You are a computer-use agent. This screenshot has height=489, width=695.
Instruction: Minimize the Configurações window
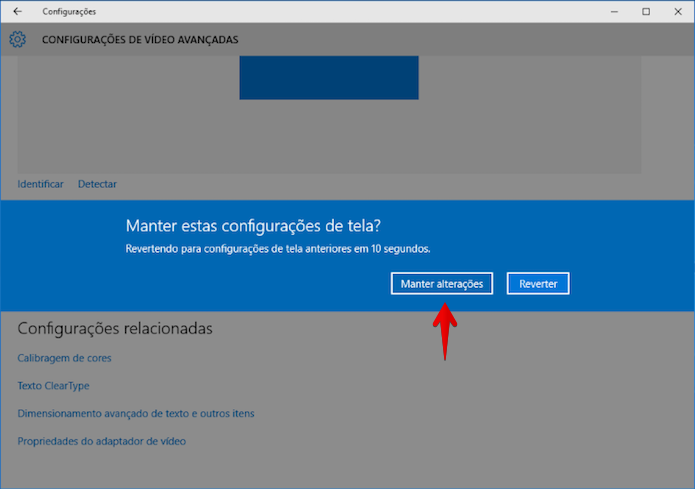click(614, 12)
